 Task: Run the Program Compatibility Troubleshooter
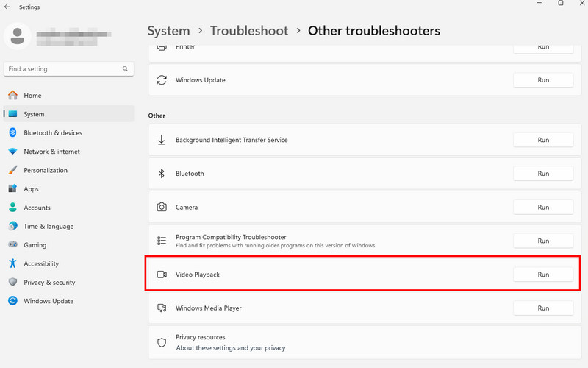542,241
